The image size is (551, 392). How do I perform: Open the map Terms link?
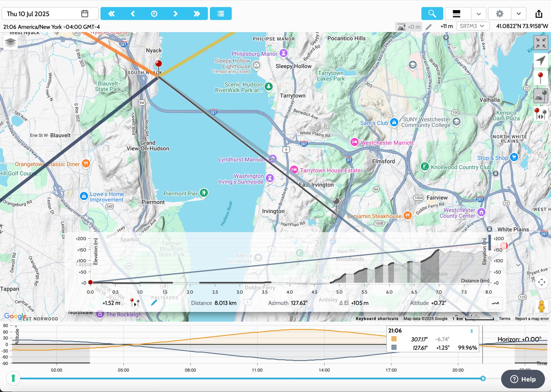[x=505, y=319]
